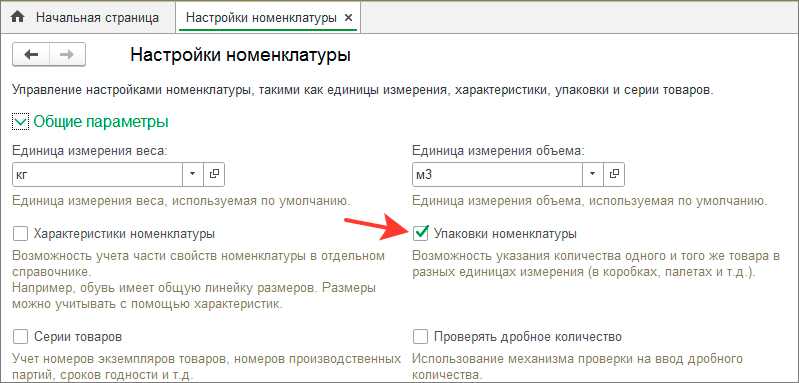Enable the Серии товаров checkbox

tap(20, 337)
